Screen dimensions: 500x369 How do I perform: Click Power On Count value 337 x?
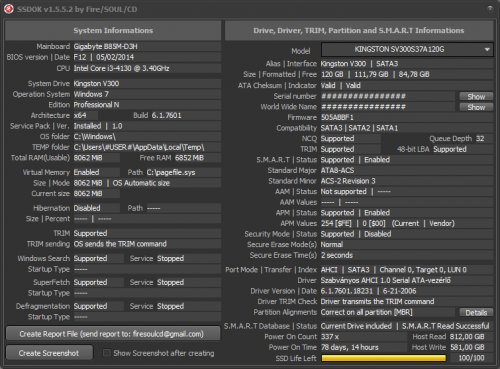coord(330,337)
